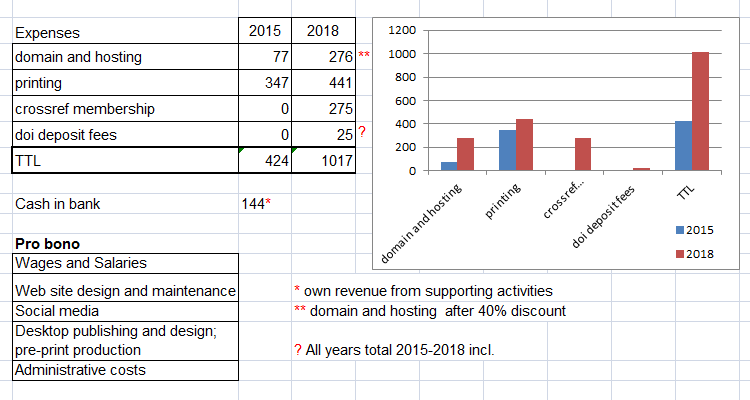The height and width of the screenshot is (400, 750).
Task: Click the 'Cash in bank' label
Action: [57, 204]
